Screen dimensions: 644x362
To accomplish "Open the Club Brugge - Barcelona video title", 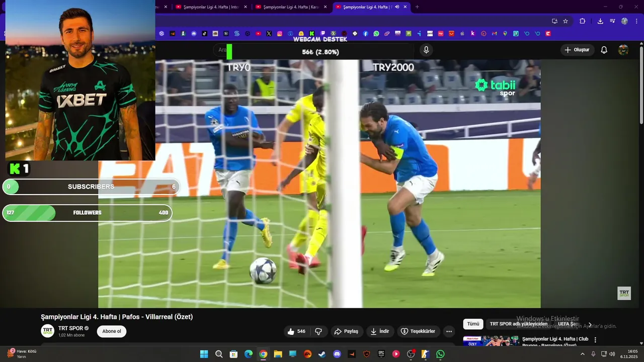I will point(555,342).
